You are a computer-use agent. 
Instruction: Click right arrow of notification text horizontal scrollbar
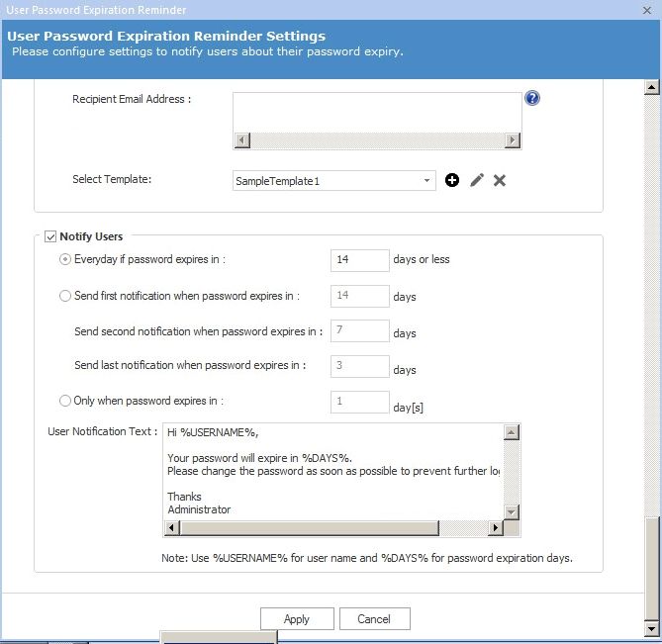[x=495, y=527]
